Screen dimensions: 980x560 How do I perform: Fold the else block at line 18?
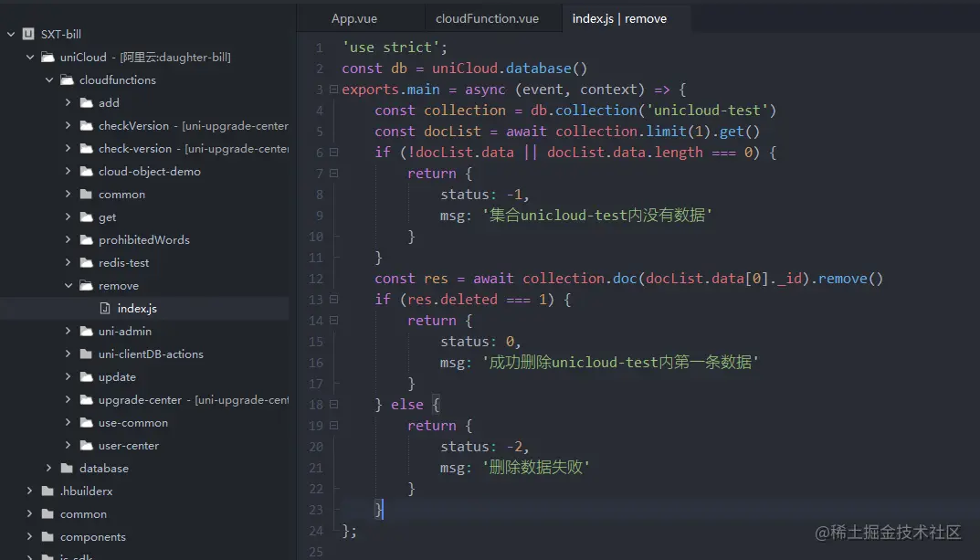pyautogui.click(x=333, y=405)
